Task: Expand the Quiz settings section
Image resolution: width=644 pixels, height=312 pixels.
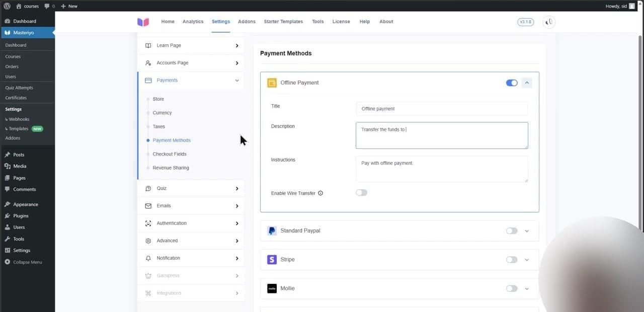Action: (x=191, y=188)
